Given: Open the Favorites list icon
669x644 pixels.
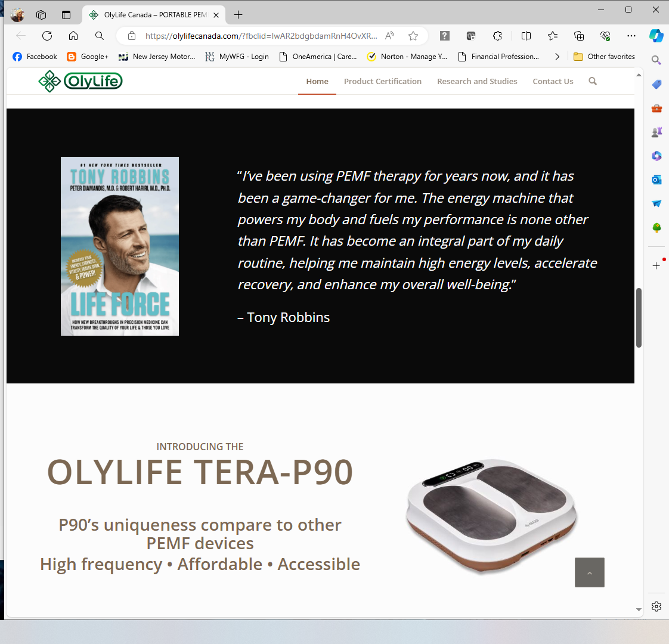Looking at the screenshot, I should [x=553, y=36].
